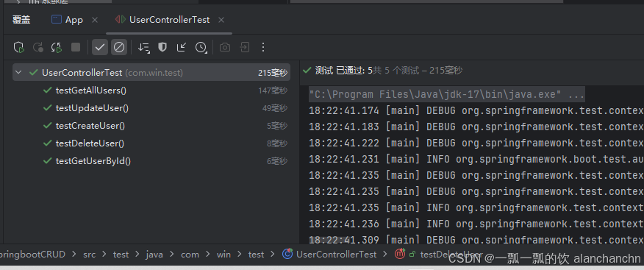The width and height of the screenshot is (644, 270).
Task: Click the 147毫秒 duration text
Action: (x=273, y=90)
